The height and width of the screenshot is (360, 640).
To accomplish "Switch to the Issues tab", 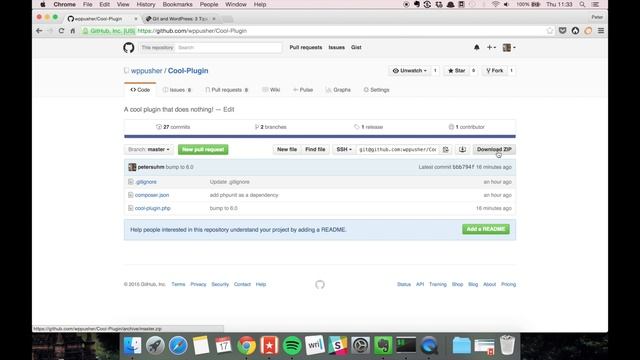I will (177, 90).
